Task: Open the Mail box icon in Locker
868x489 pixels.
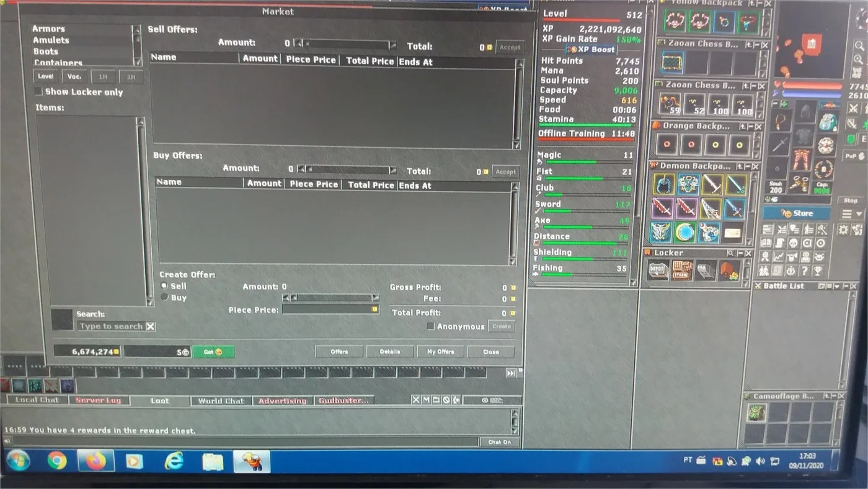Action: pos(706,271)
